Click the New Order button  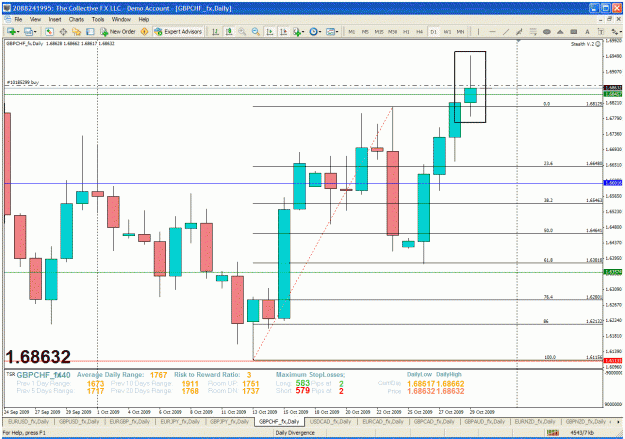click(x=118, y=31)
